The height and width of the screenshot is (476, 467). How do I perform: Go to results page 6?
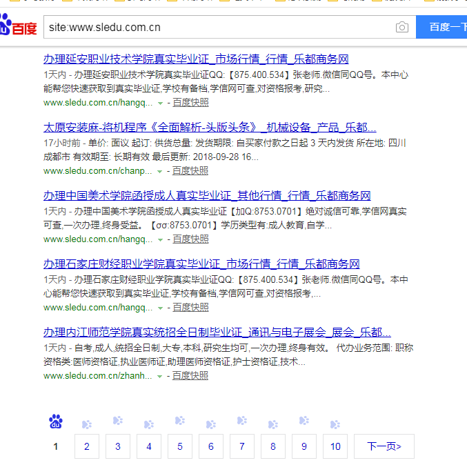point(210,446)
